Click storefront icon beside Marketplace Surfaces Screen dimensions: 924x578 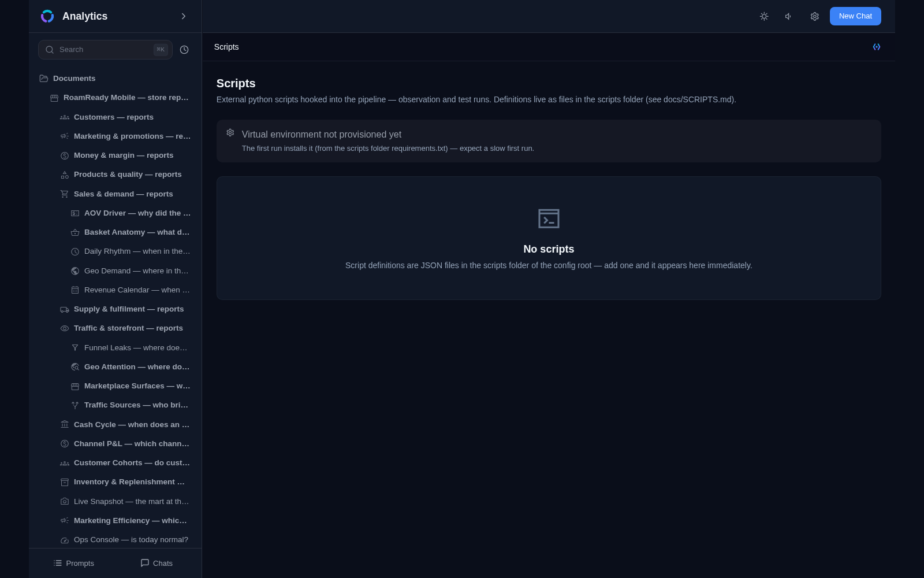75,386
